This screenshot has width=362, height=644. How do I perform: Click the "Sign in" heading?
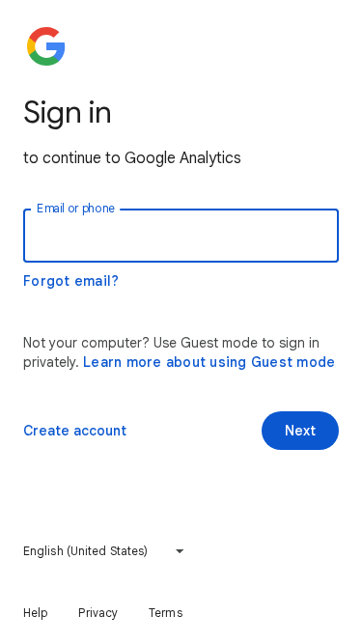pos(67,113)
